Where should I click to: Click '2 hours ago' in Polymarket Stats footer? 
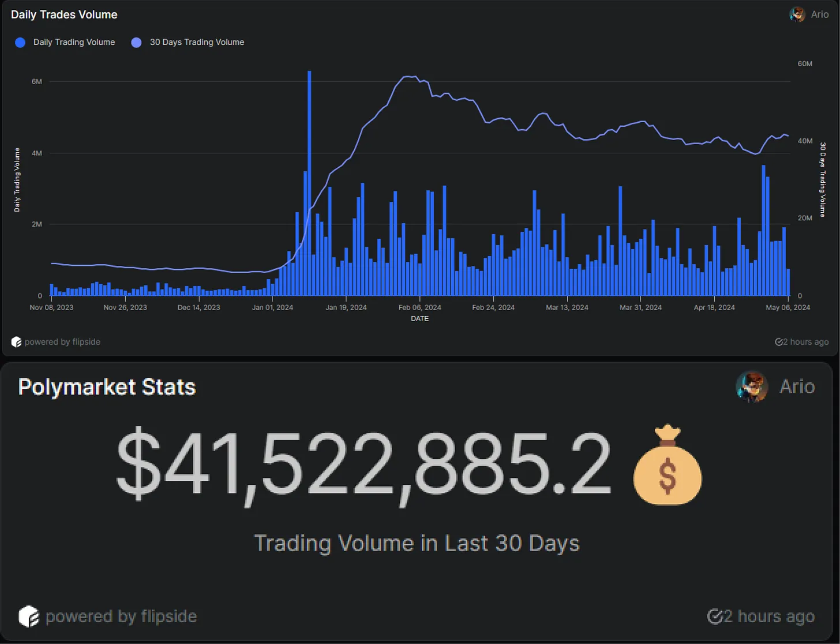coord(769,616)
